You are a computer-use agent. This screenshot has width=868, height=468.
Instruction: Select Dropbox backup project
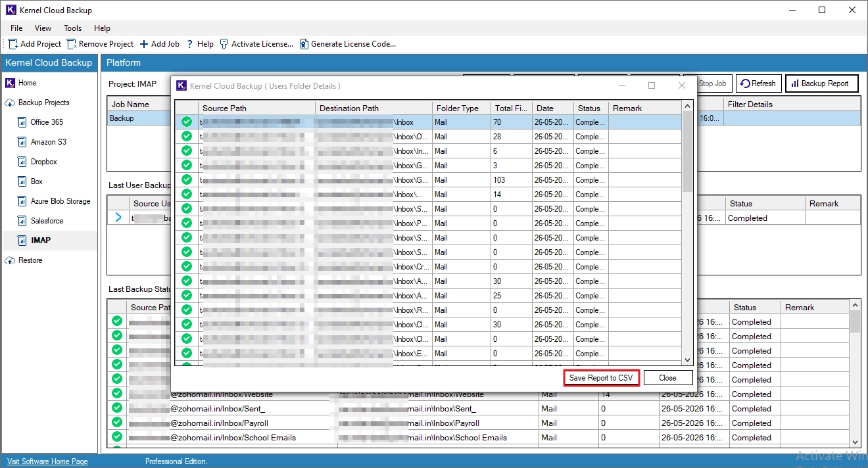(43, 162)
